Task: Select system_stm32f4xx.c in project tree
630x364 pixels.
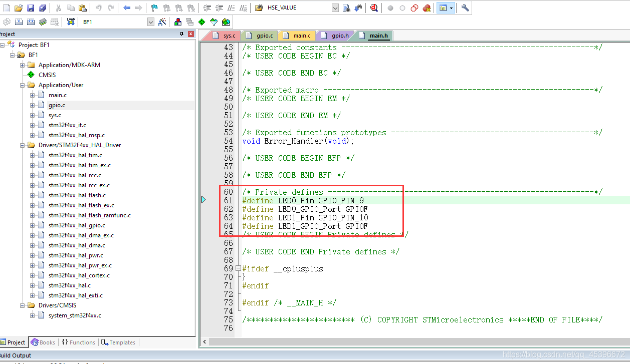Action: click(x=75, y=315)
